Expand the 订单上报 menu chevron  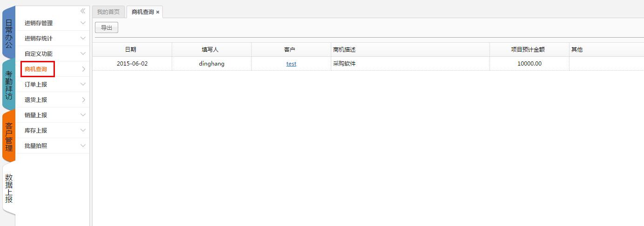[x=83, y=84]
